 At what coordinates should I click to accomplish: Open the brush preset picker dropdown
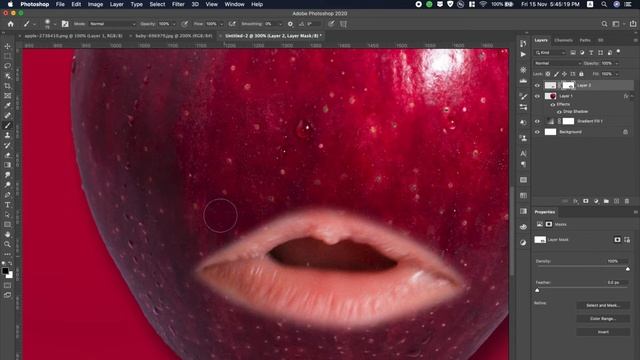[x=54, y=24]
